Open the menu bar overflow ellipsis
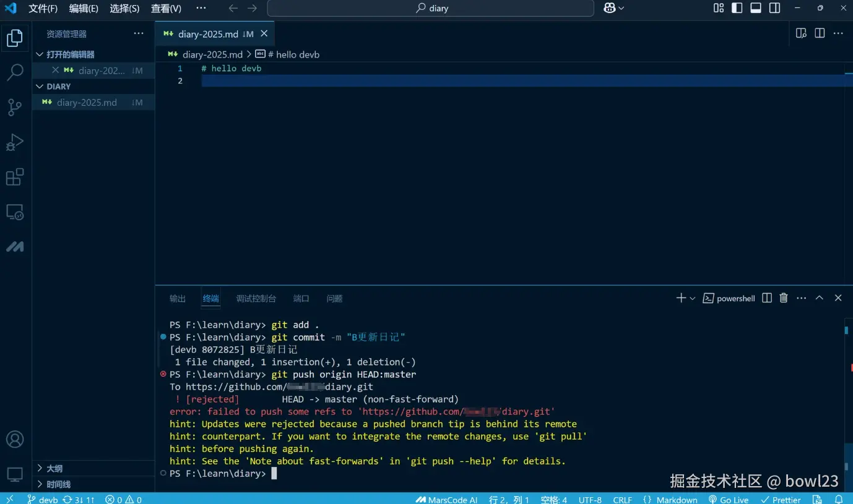This screenshot has width=853, height=504. [201, 8]
